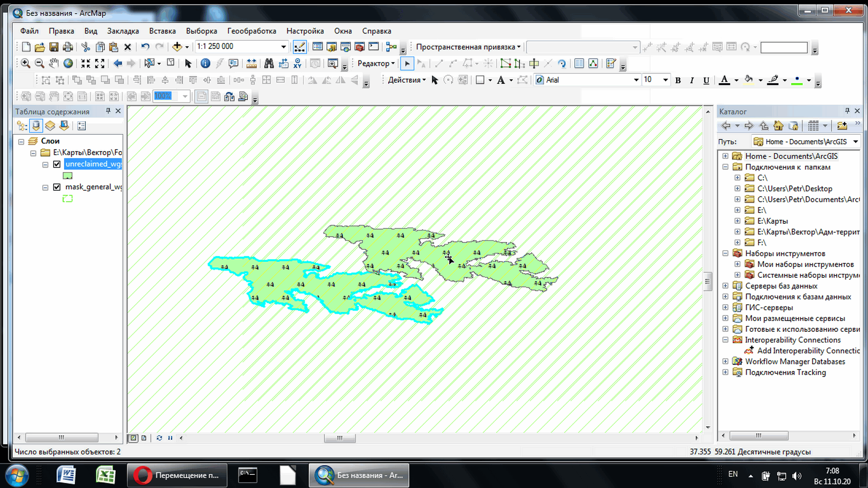Click the Add Data button

pos(177,47)
